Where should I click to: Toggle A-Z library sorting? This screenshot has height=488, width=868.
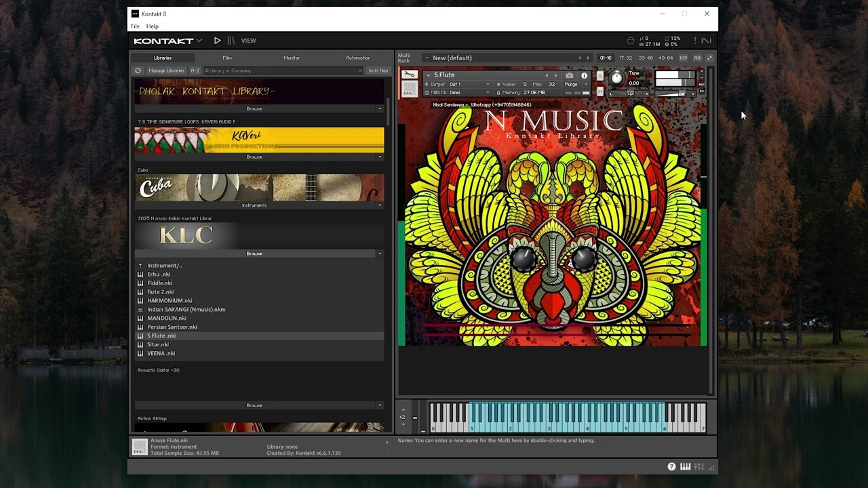[x=195, y=70]
